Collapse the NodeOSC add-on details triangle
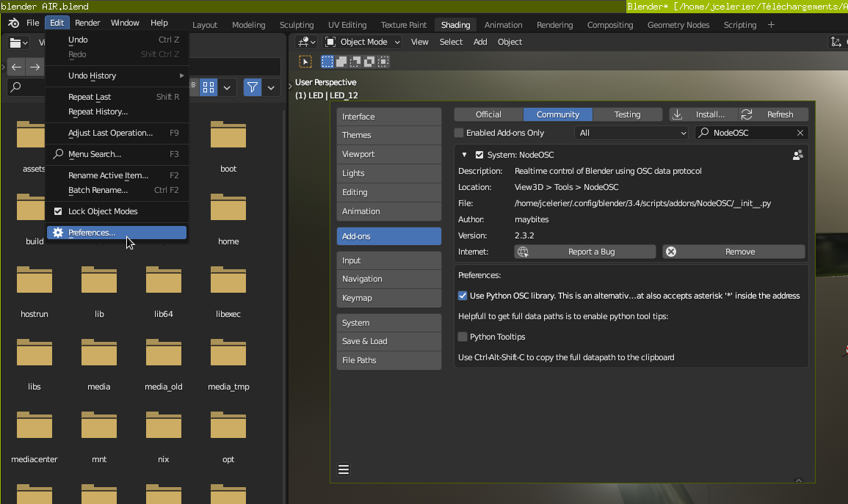This screenshot has width=848, height=504. [464, 155]
